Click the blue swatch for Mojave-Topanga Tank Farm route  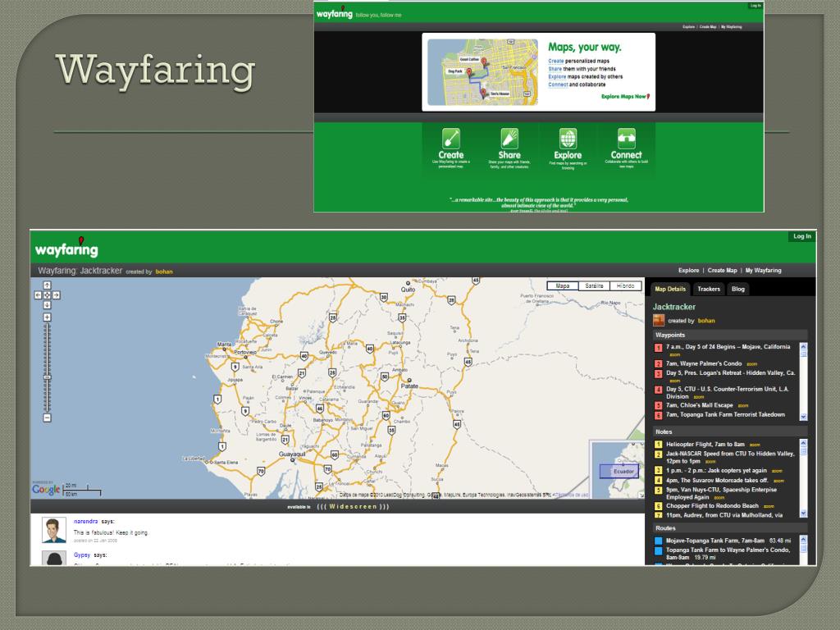point(659,541)
